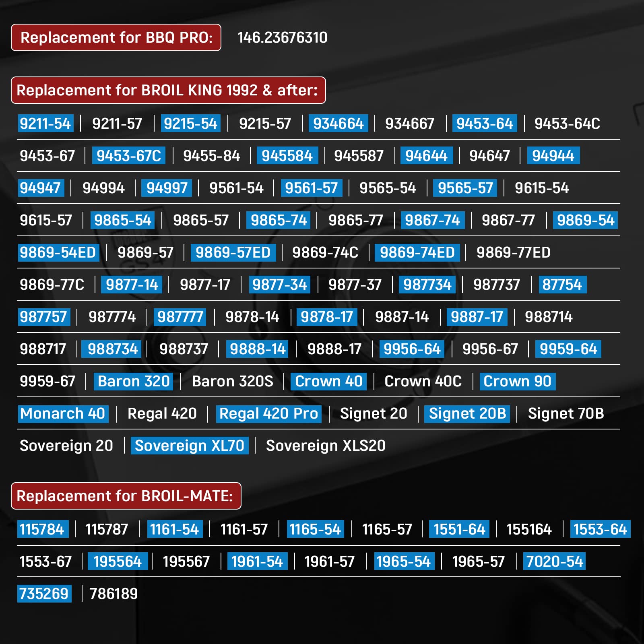Click Sovereign XLS20 model

pos(326,446)
